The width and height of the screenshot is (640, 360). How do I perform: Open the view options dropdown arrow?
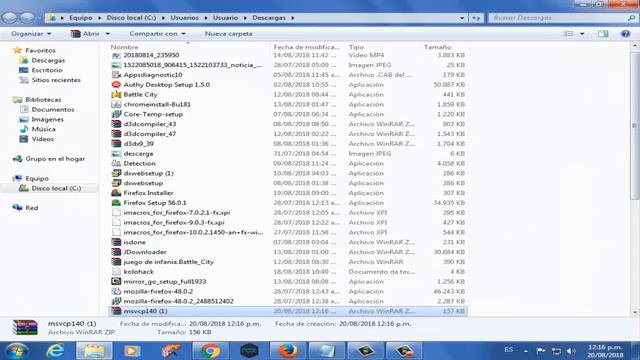[582, 34]
